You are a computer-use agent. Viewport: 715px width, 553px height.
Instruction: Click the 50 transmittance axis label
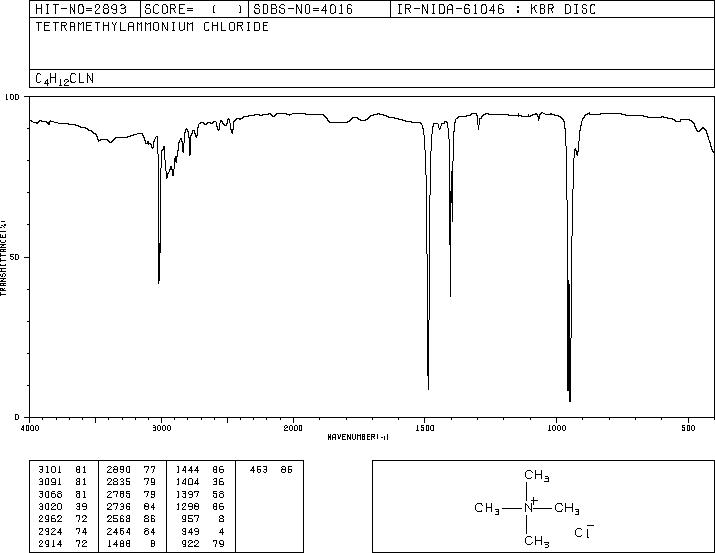[15, 257]
